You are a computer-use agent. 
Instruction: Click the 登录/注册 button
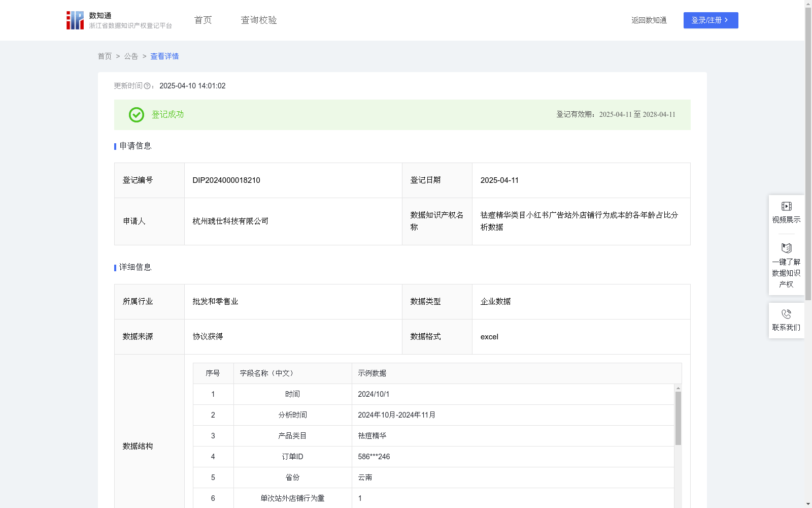pyautogui.click(x=710, y=20)
